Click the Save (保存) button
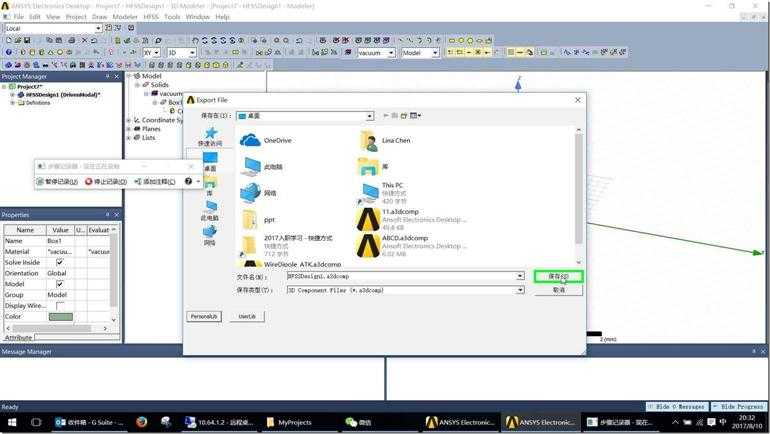Viewport: 770px width, 434px height. pos(559,276)
